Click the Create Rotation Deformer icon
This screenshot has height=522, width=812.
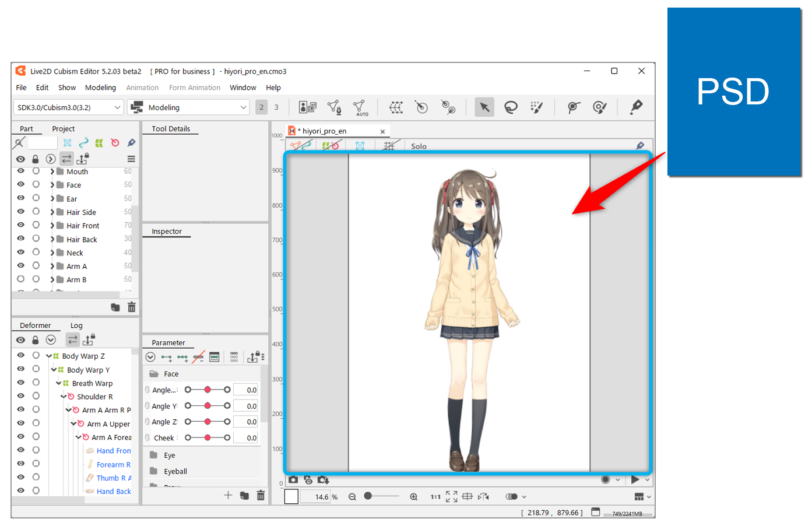click(421, 107)
